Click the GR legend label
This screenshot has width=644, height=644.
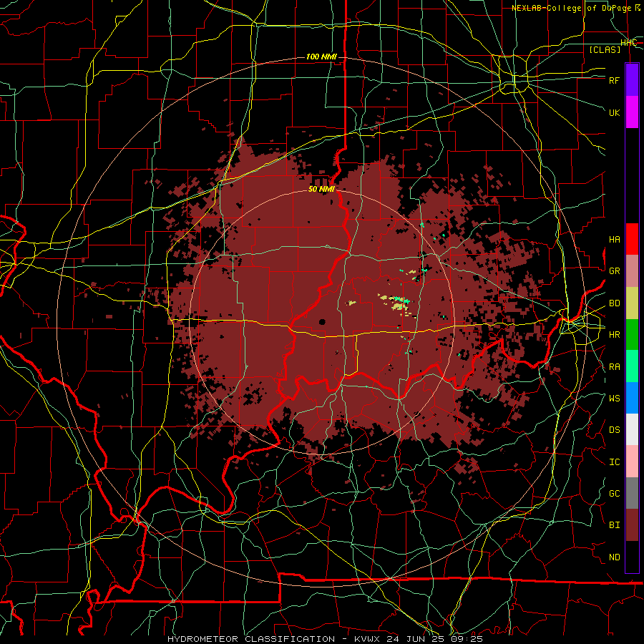(x=614, y=271)
